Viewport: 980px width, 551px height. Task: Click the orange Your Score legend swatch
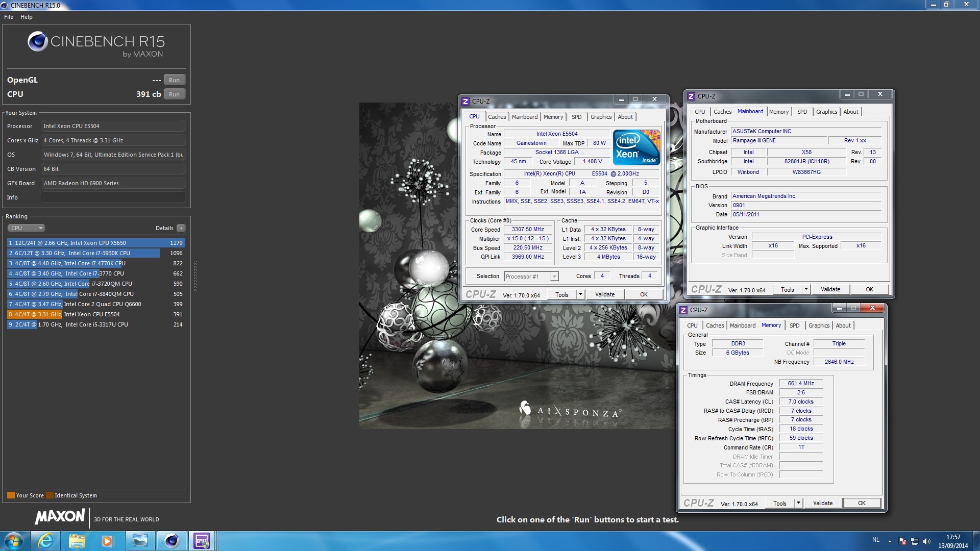pos(11,495)
